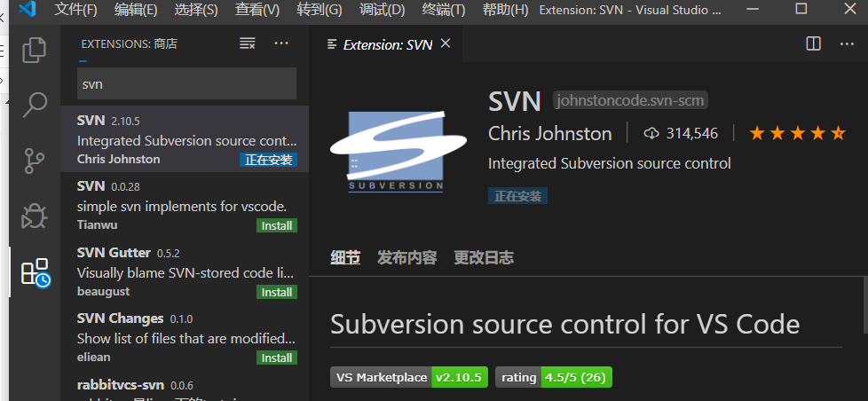Open the rating 4.5/5 (26) badge
Viewport: 868px width, 401px height.
(554, 377)
